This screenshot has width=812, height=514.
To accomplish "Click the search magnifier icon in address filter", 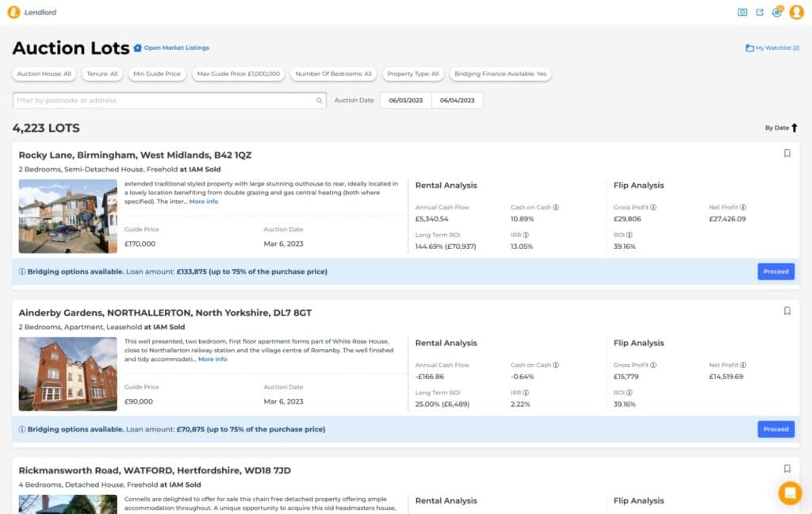I will [x=319, y=101].
